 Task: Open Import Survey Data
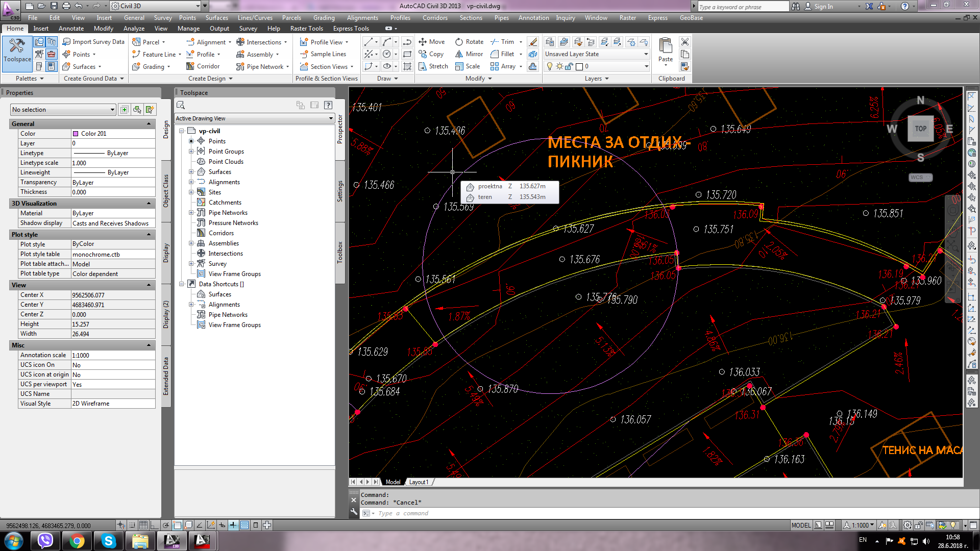[93, 42]
